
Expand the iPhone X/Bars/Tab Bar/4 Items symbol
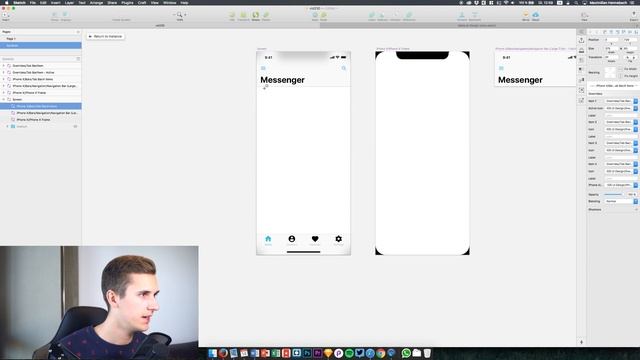pos(4,79)
